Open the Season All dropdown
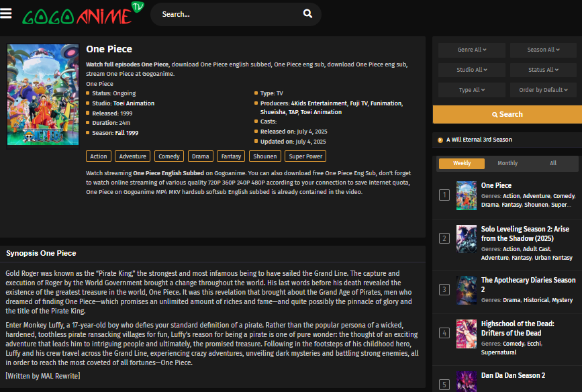Image resolution: width=582 pixels, height=392 pixels. [x=543, y=50]
